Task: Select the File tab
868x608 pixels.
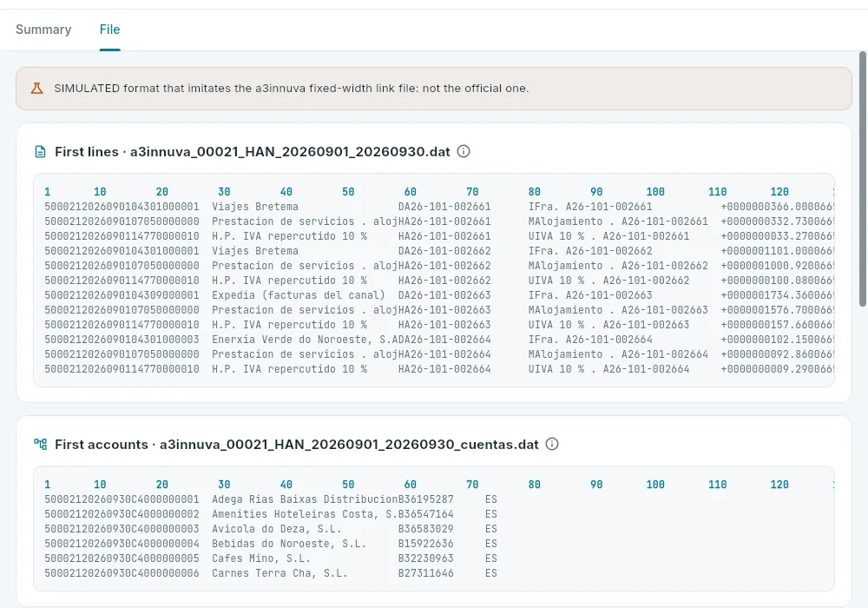Action: click(109, 30)
